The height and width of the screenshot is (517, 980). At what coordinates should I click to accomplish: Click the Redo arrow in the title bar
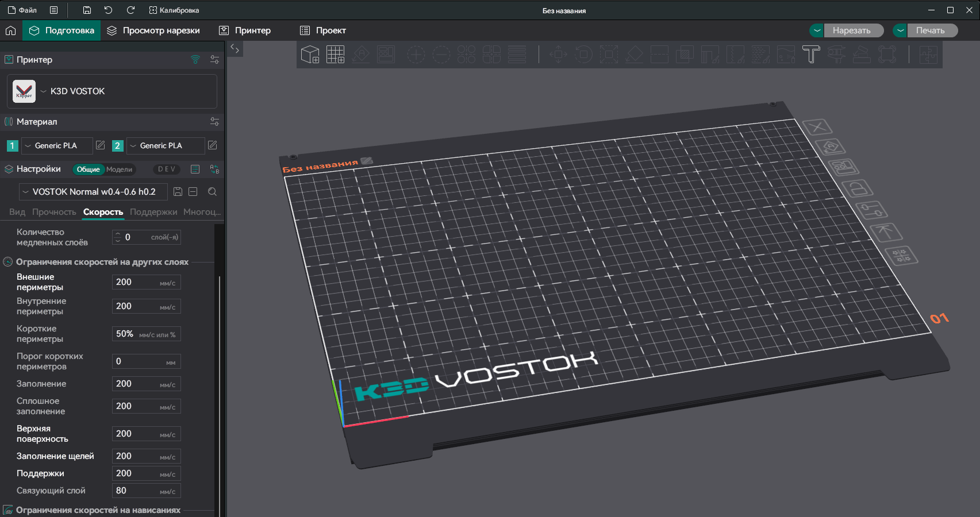pos(130,10)
